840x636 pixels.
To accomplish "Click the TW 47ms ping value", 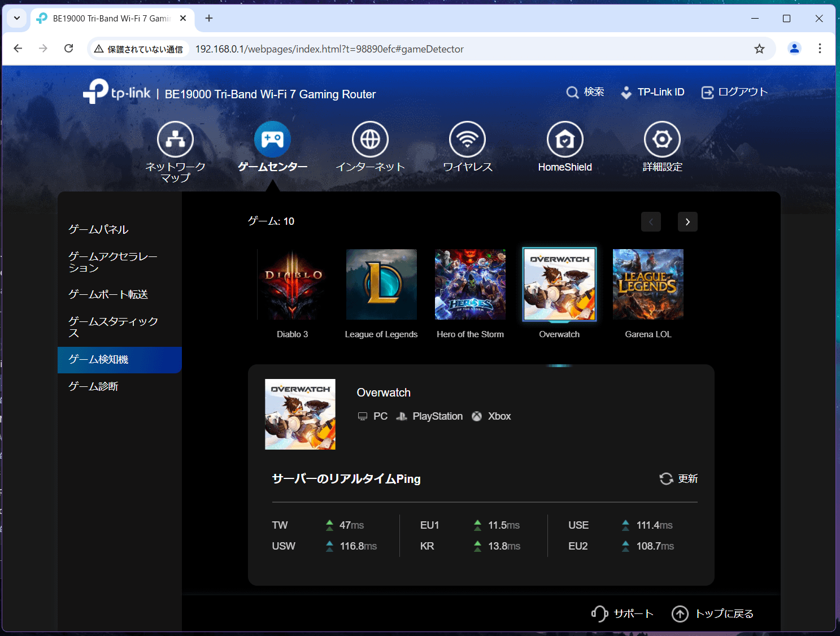I will 351,525.
